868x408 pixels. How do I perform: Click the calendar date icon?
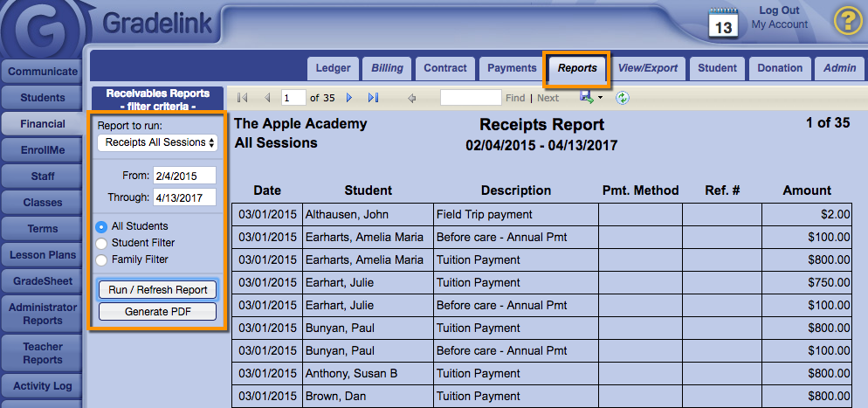(724, 23)
